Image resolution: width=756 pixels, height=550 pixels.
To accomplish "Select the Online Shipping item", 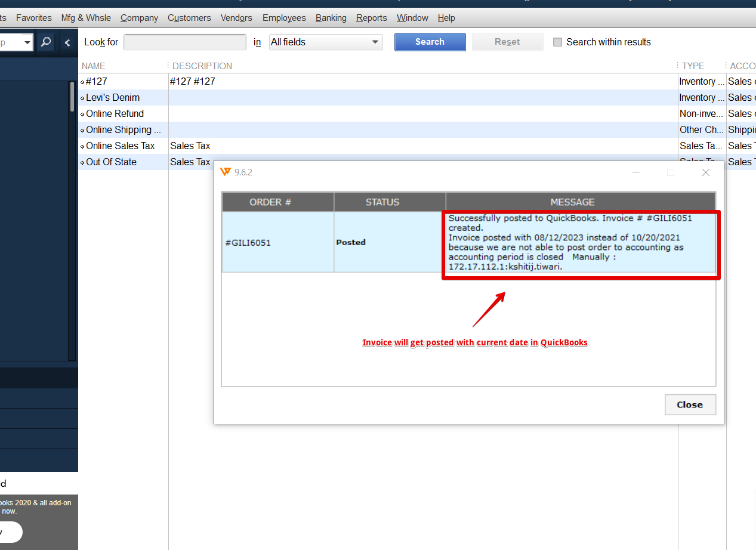I will point(124,130).
